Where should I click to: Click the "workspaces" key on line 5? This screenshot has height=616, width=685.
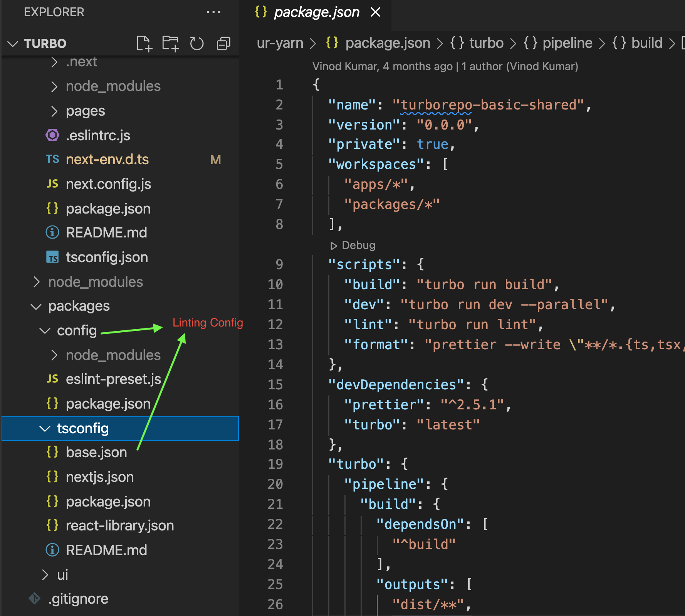coord(376,164)
